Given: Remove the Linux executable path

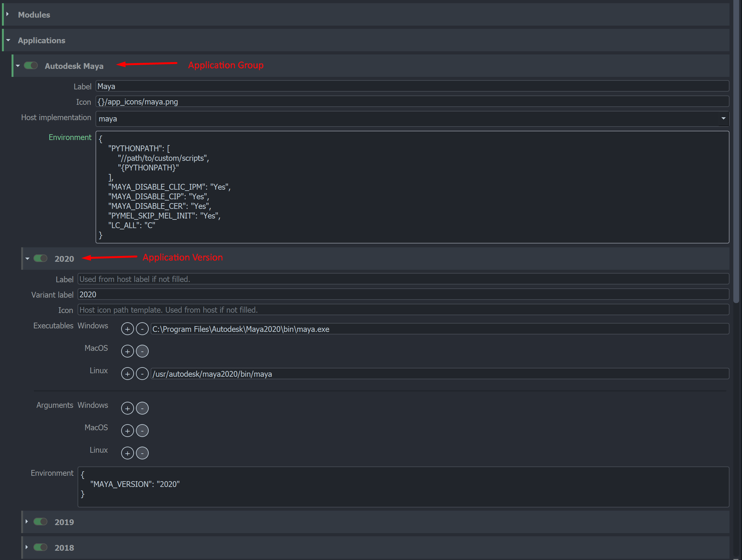Looking at the screenshot, I should pos(142,374).
